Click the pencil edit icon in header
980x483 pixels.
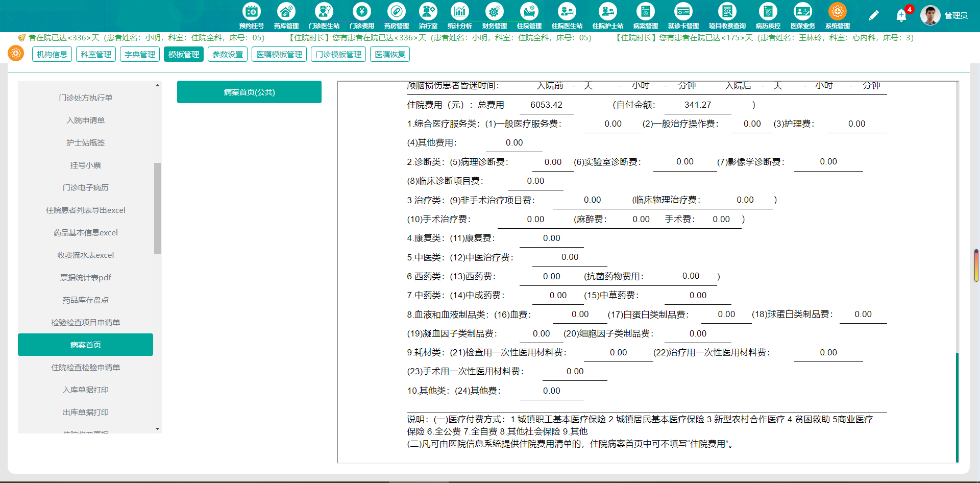[x=873, y=16]
